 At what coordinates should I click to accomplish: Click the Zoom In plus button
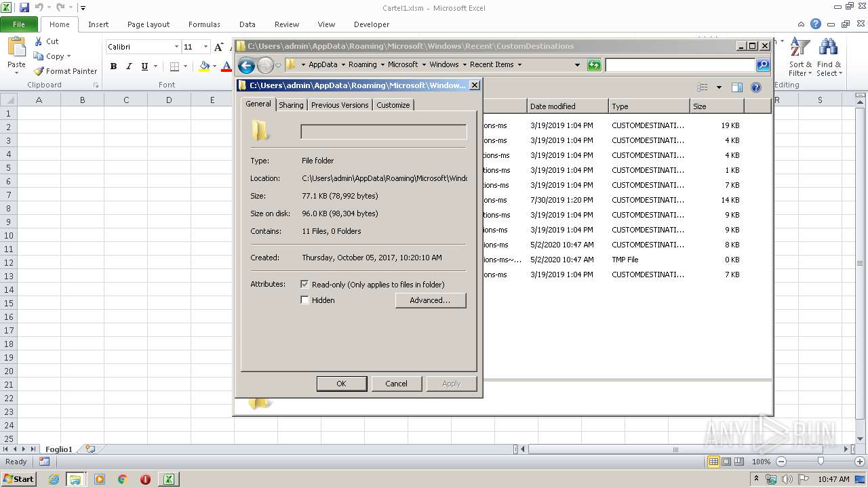tap(860, 462)
